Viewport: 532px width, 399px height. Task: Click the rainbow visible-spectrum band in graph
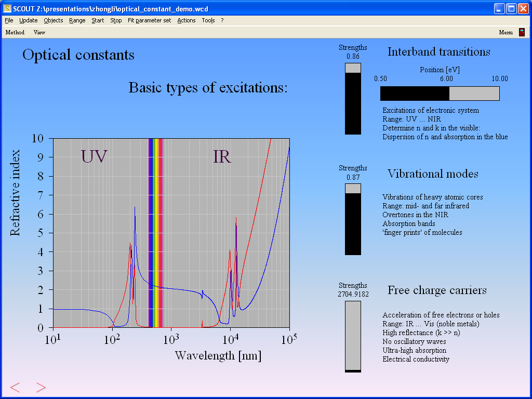155,233
